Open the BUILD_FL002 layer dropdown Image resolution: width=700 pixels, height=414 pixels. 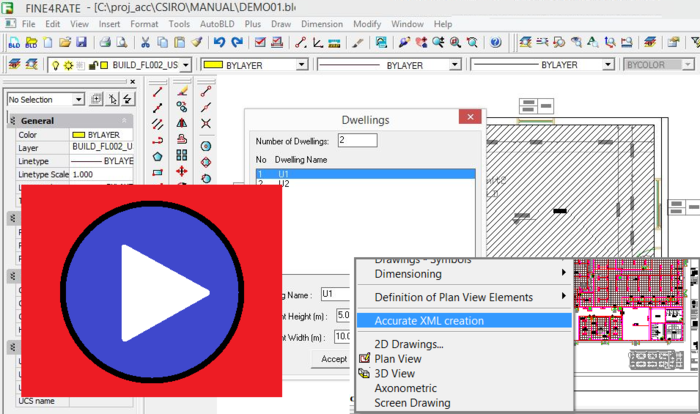pyautogui.click(x=186, y=64)
